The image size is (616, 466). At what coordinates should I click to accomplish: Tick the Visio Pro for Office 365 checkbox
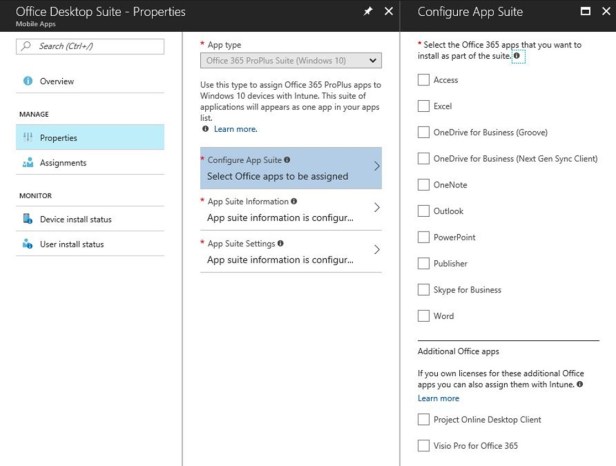click(x=424, y=446)
